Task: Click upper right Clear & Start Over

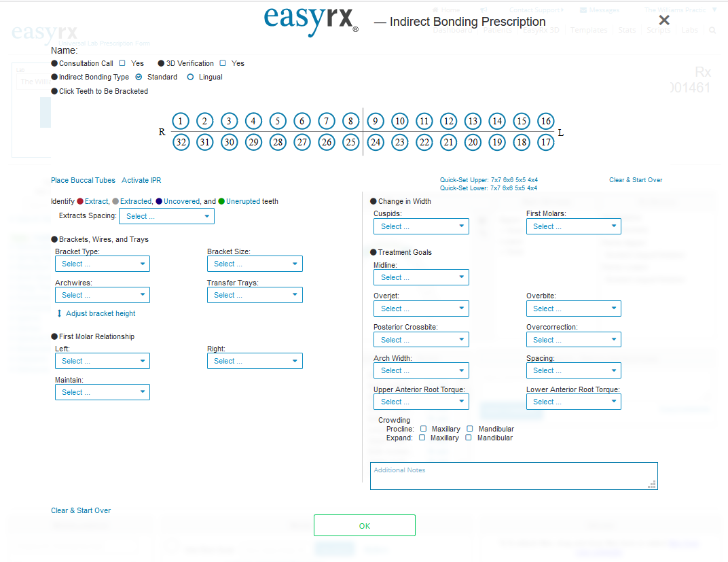Action: pyautogui.click(x=636, y=180)
